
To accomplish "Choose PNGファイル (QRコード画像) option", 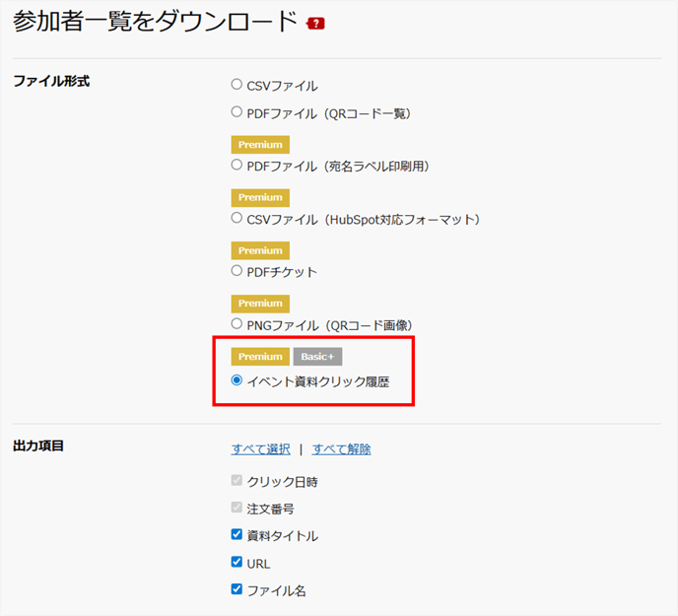I will click(237, 323).
